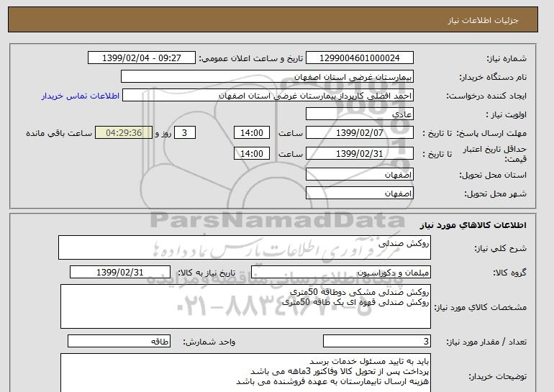Click the line روکش صندلی مشکی دوطاقه 50متری
This screenshot has width=554, height=392.
[x=359, y=293]
